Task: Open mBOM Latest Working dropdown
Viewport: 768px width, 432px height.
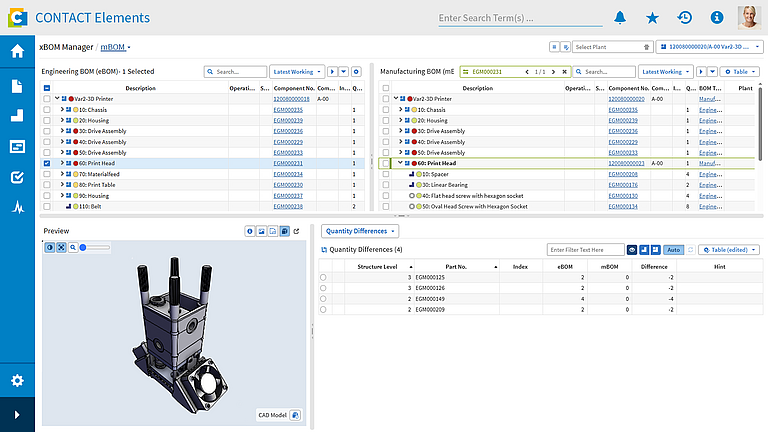Action: click(665, 72)
